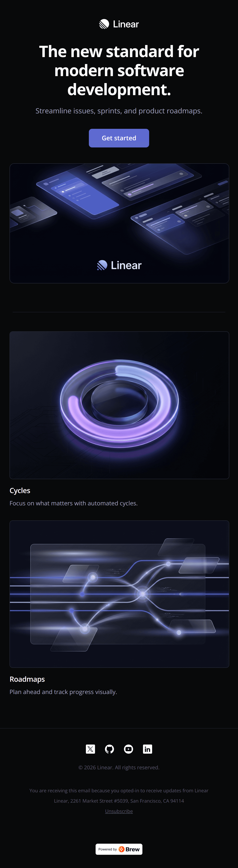Select the Roadmaps section heading

pos(27,679)
